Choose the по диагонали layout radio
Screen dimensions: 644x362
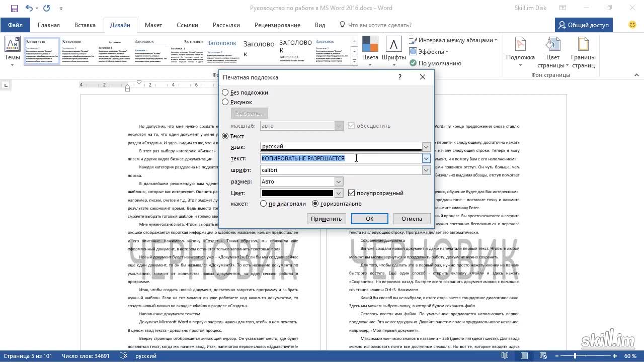point(264,204)
